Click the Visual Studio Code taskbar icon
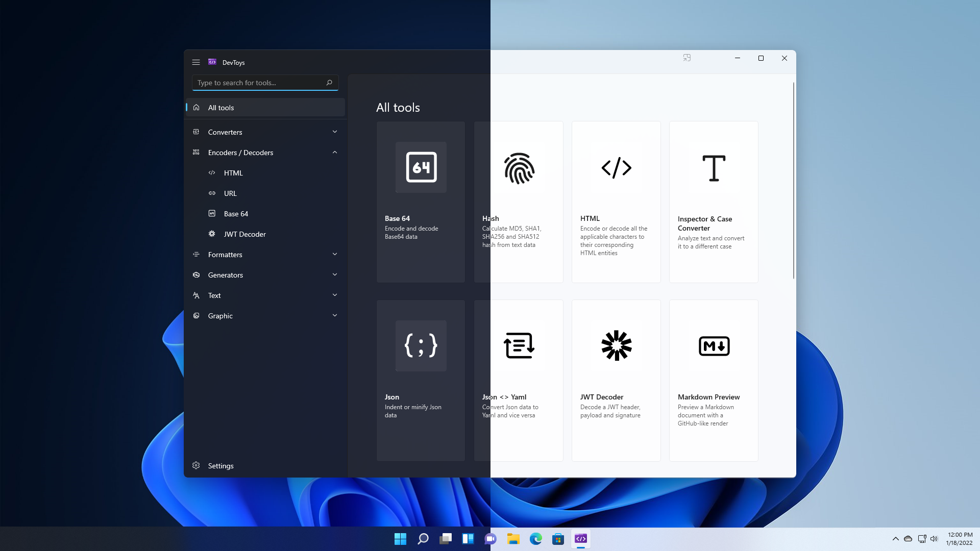The width and height of the screenshot is (980, 551). [x=580, y=538]
